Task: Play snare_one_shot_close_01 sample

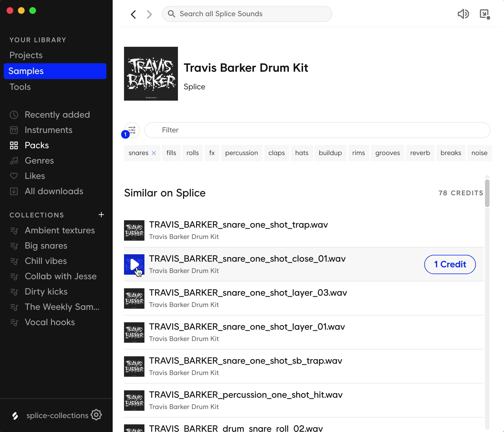Action: [134, 264]
